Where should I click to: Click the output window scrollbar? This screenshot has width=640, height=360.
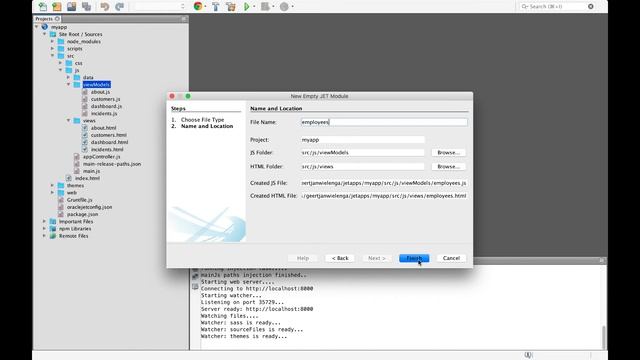click(604, 337)
